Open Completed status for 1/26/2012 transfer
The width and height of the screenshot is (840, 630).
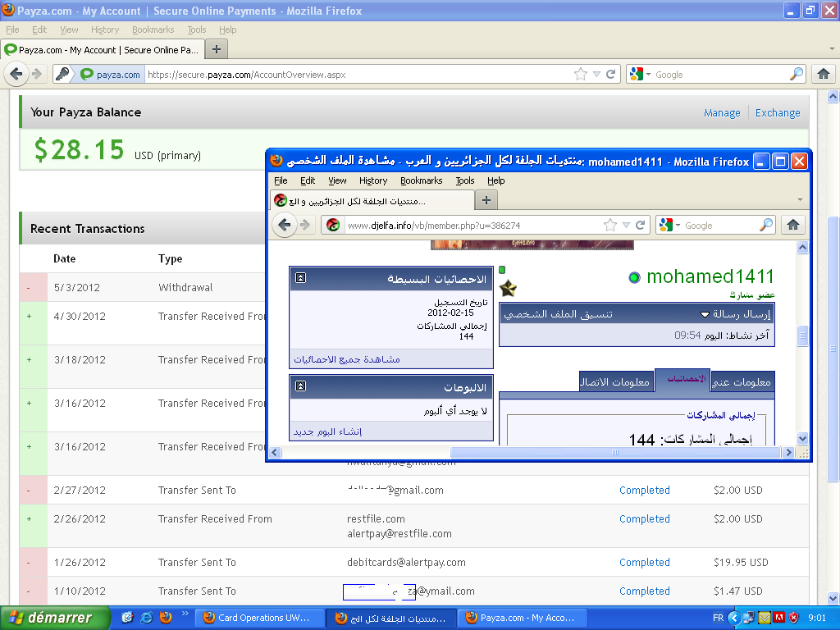pos(645,563)
